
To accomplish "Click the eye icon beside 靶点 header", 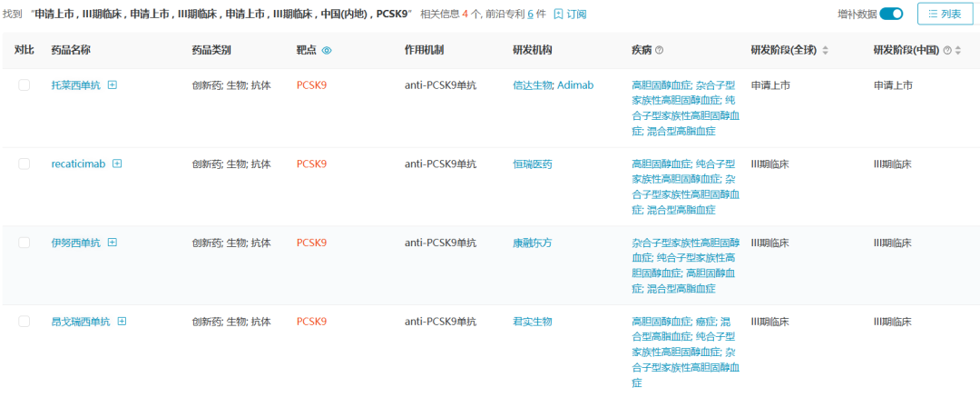I will pyautogui.click(x=328, y=51).
